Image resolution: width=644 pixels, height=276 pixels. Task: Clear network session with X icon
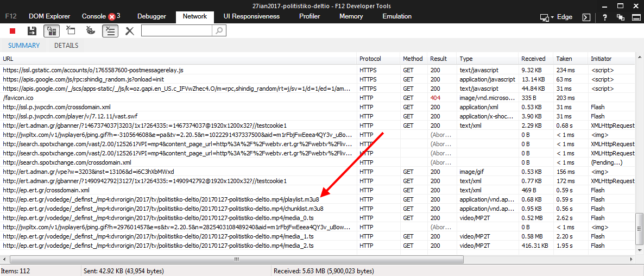[x=130, y=31]
